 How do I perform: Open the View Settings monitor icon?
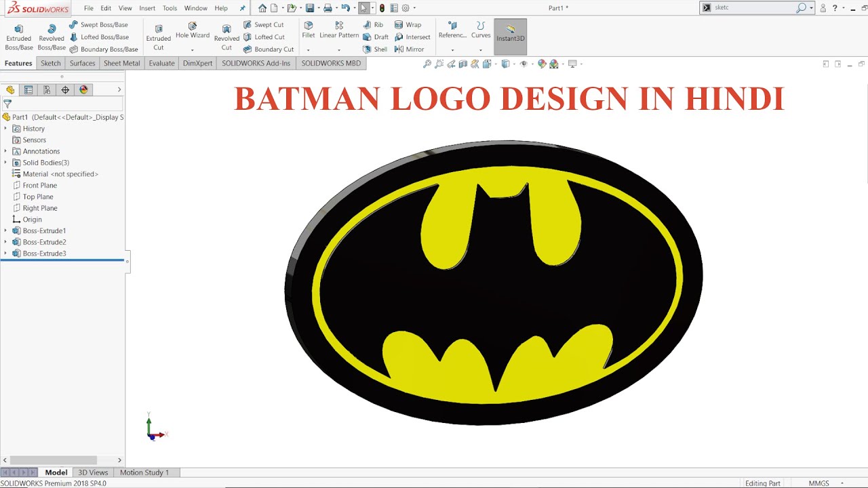click(572, 64)
